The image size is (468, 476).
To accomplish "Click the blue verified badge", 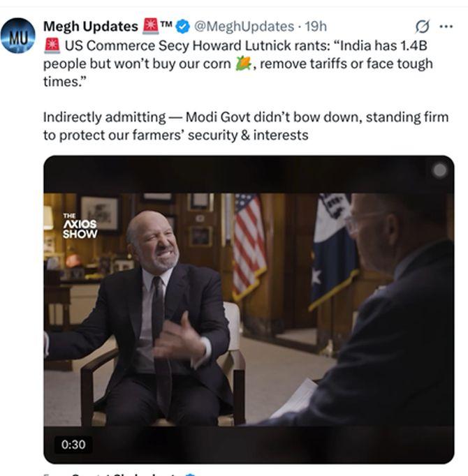I will (183, 27).
